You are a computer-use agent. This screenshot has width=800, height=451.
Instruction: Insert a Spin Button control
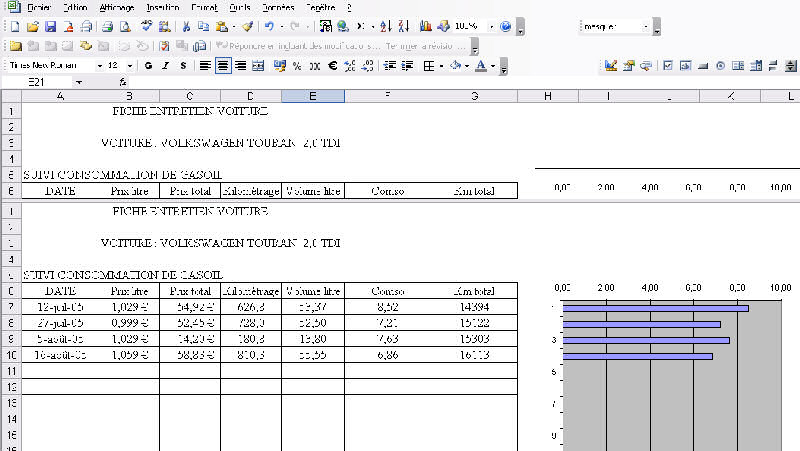click(x=791, y=66)
